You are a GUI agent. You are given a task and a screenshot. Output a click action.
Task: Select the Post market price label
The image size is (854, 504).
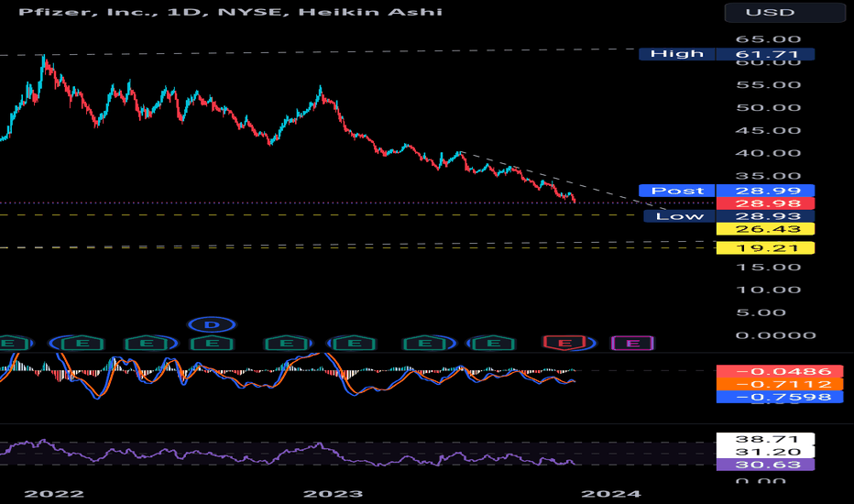(x=677, y=191)
